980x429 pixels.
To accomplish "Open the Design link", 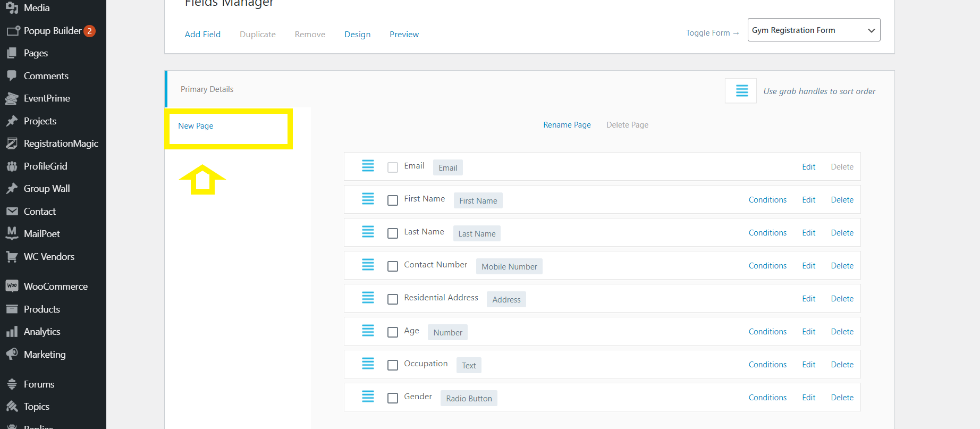I will (x=357, y=34).
